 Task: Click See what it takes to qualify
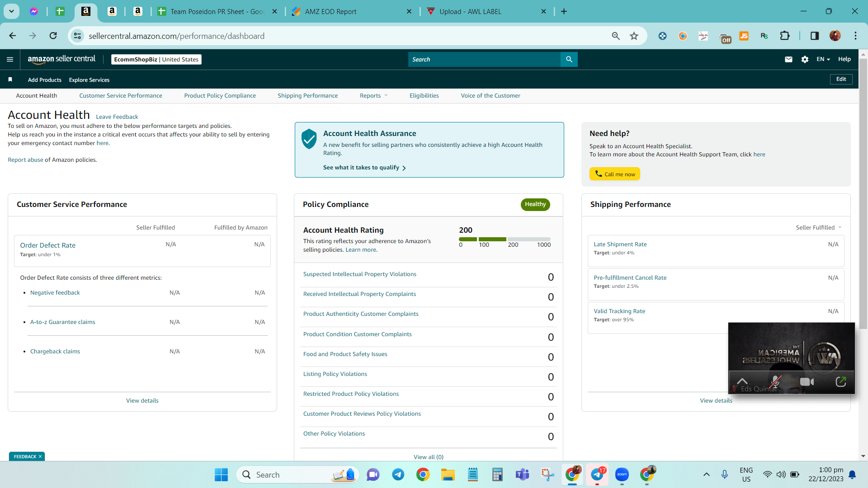click(364, 167)
